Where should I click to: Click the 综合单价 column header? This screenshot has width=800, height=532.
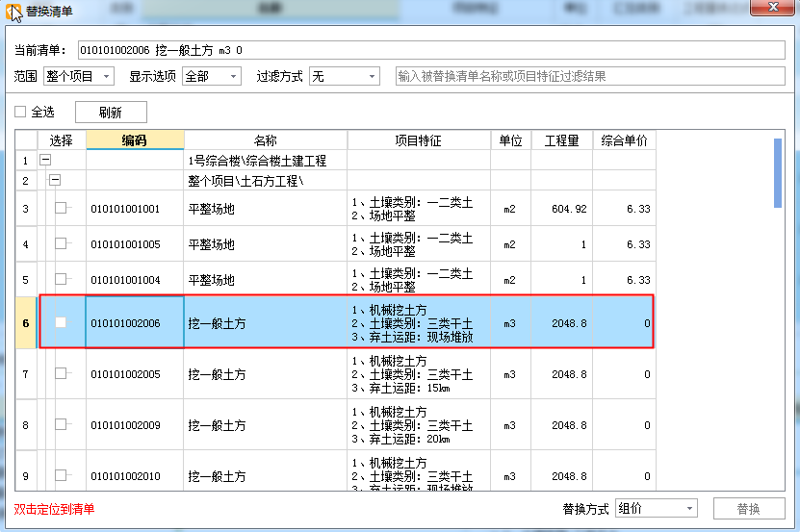point(624,140)
